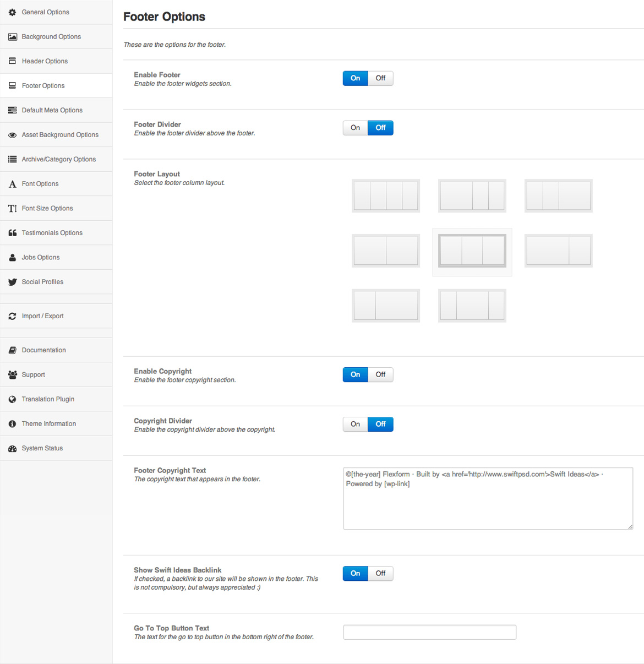Disable the Show Swift Ideas Backlink option

point(380,573)
